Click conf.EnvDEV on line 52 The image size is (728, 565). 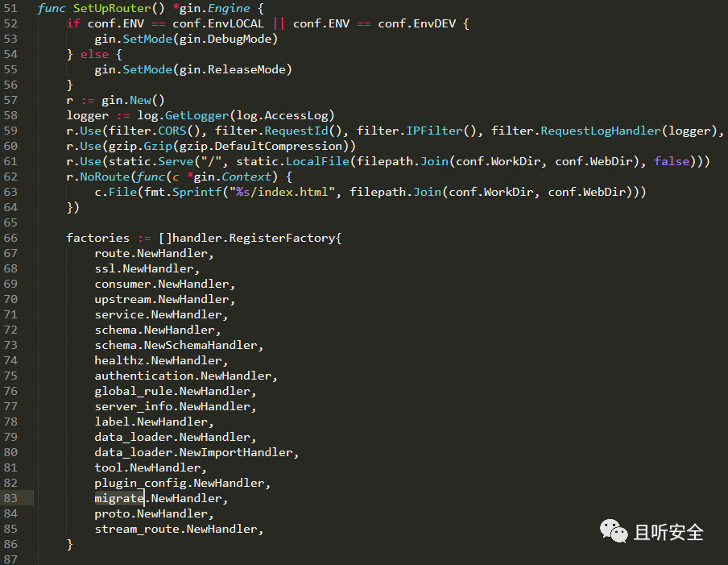[417, 23]
